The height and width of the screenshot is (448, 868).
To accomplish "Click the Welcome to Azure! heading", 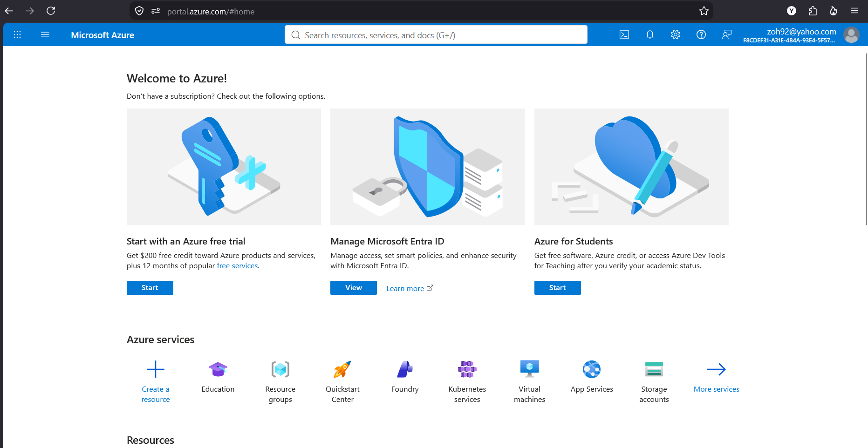I will click(177, 78).
